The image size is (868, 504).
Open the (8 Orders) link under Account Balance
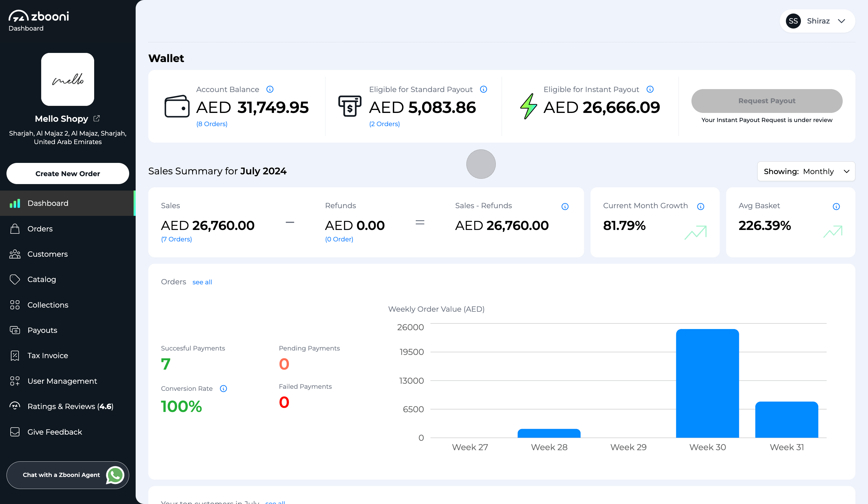tap(212, 124)
